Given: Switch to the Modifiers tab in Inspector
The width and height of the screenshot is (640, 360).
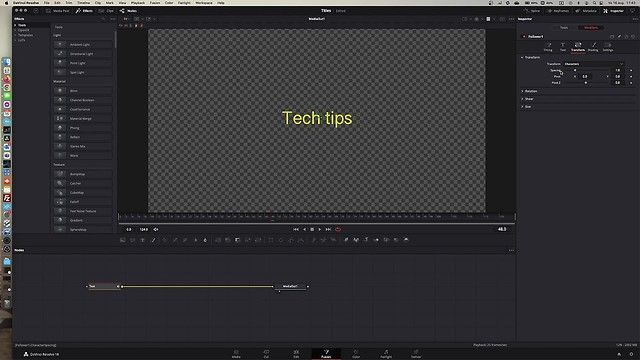Looking at the screenshot, I should (591, 28).
